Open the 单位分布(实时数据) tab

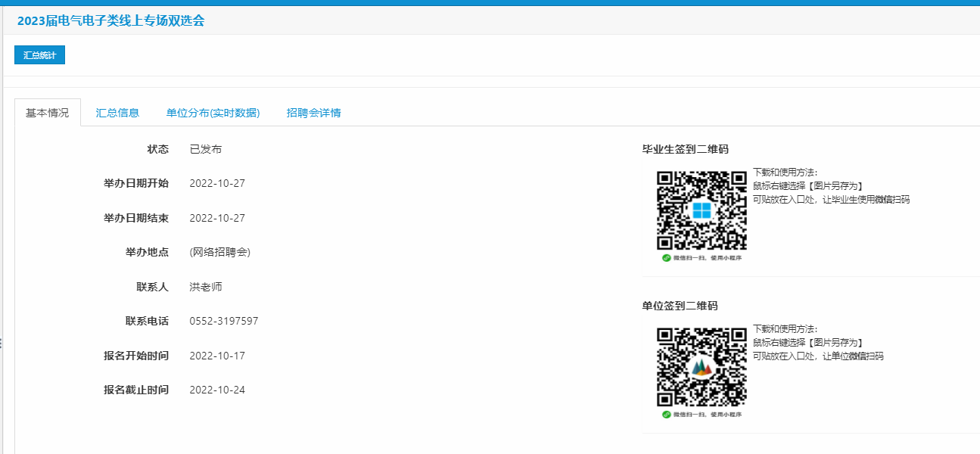tap(213, 113)
